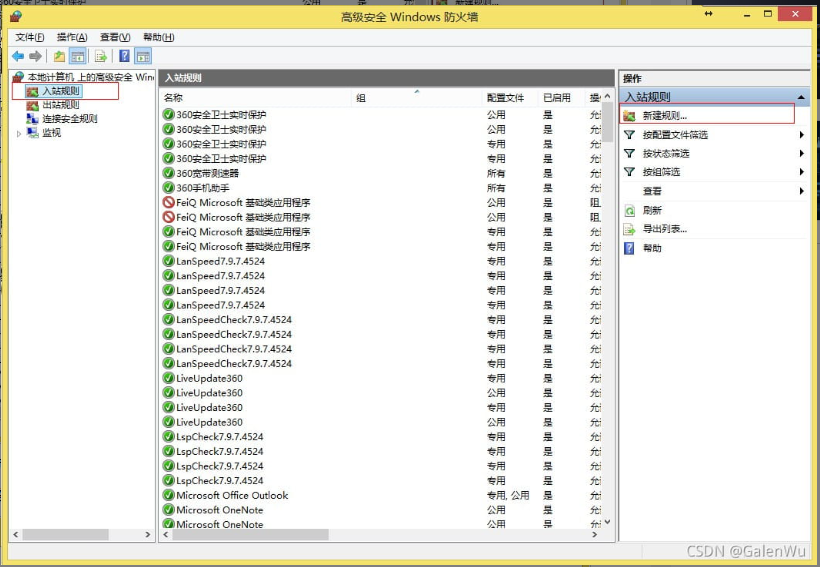Select 出站规则 in the left tree
Screen dimensions: 820x567
click(x=61, y=105)
